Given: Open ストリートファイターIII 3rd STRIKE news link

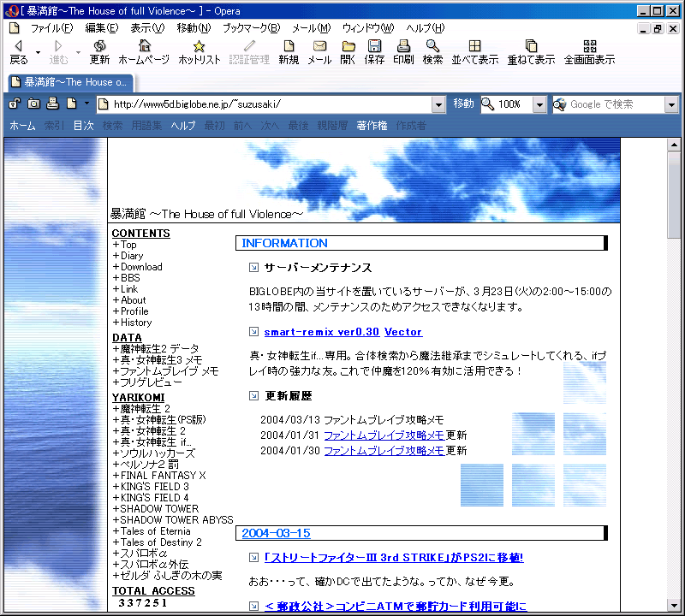Looking at the screenshot, I should (394, 558).
